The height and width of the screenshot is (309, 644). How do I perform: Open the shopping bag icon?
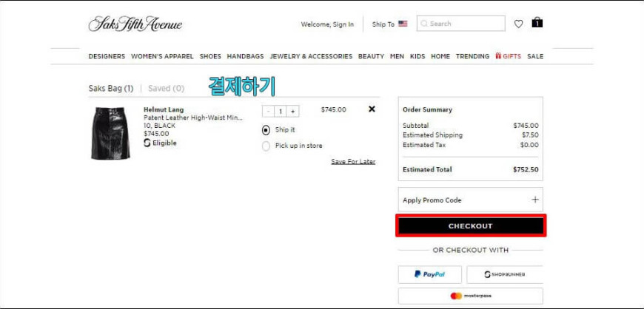(x=537, y=23)
